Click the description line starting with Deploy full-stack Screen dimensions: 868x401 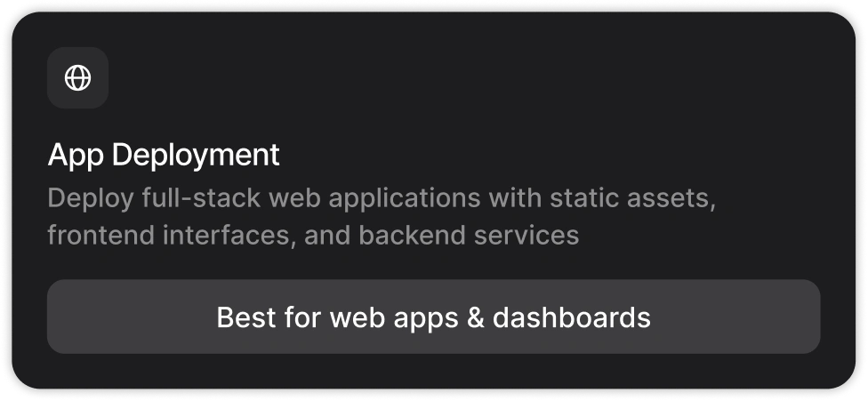pyautogui.click(x=382, y=197)
